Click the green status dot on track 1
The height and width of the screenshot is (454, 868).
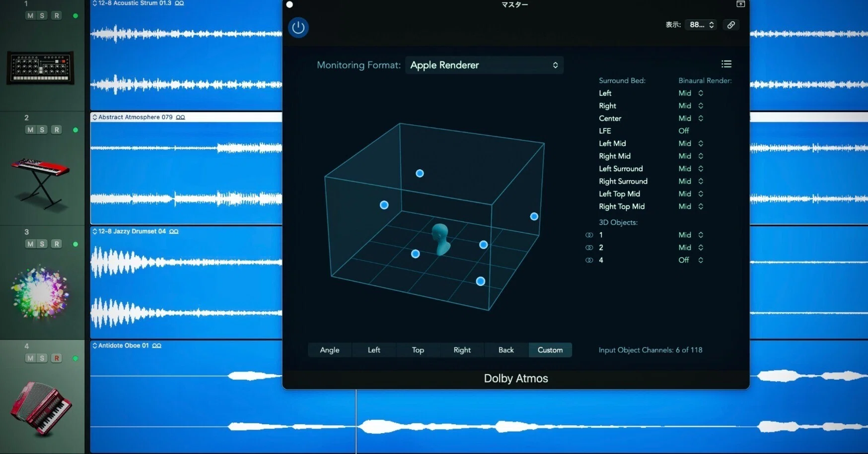pyautogui.click(x=75, y=16)
